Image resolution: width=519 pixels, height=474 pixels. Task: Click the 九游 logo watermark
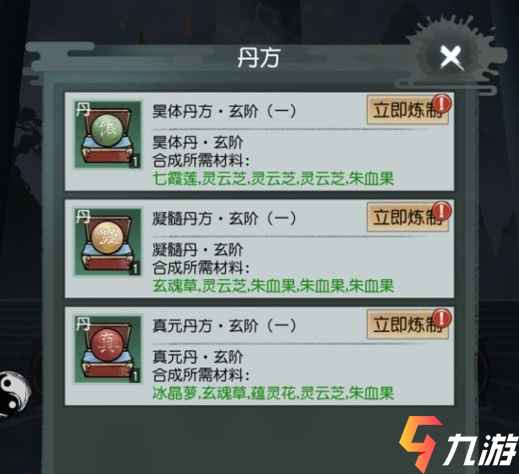(458, 445)
